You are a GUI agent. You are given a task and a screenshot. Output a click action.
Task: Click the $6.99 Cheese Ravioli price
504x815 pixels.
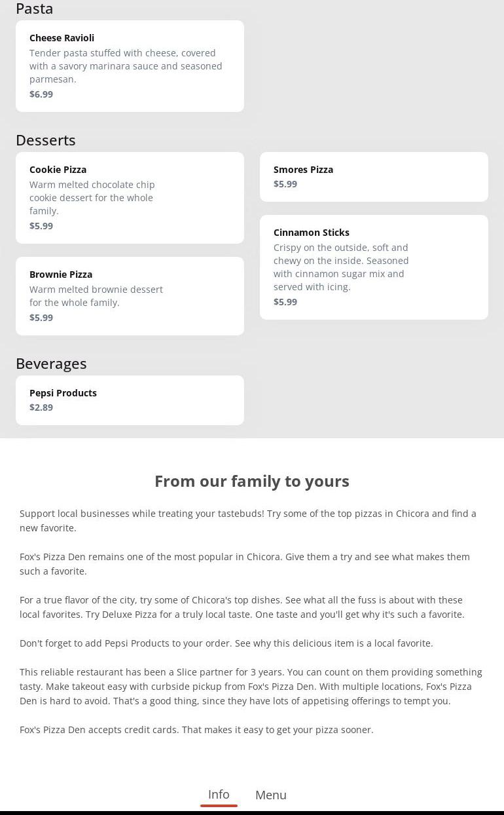pyautogui.click(x=41, y=94)
